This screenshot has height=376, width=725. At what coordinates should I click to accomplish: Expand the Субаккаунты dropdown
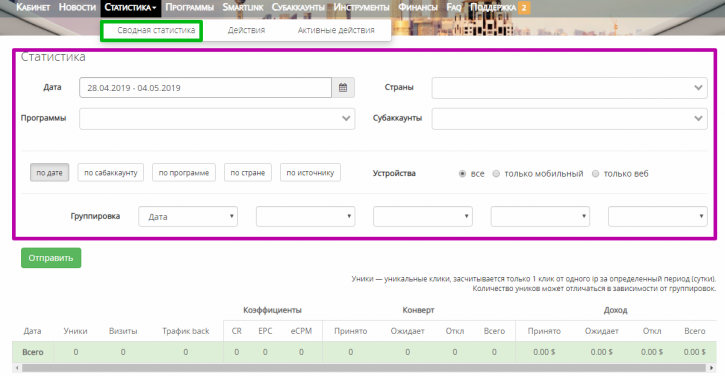click(x=569, y=118)
